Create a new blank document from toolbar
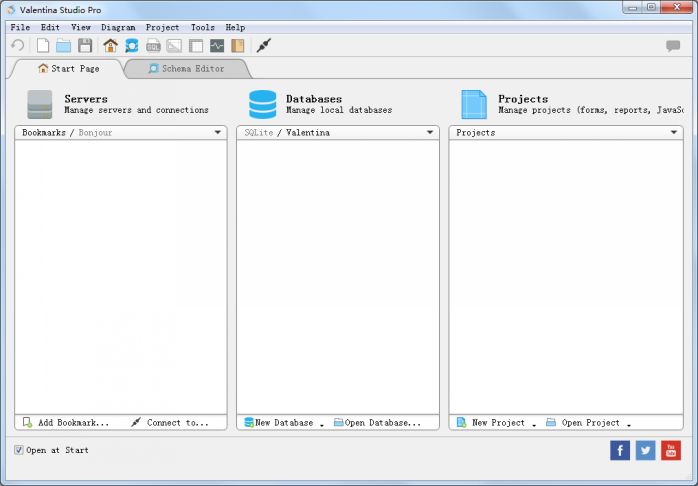This screenshot has width=698, height=486. (x=43, y=45)
